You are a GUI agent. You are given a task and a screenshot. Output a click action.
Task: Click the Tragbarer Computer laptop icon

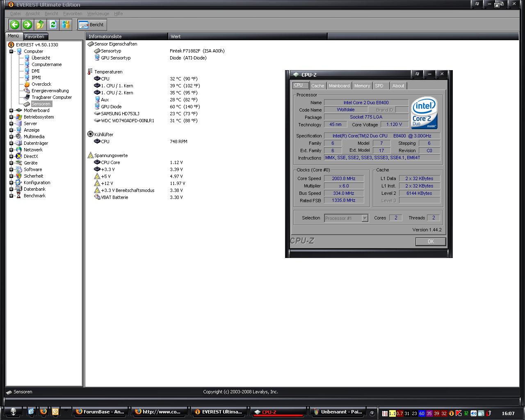pos(27,97)
